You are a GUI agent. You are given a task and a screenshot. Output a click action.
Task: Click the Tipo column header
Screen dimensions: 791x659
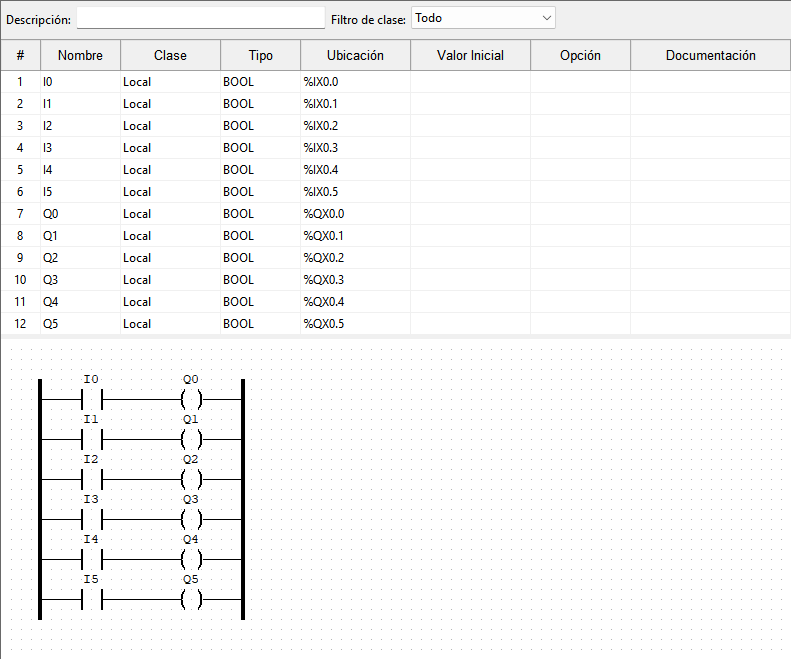[x=260, y=56]
